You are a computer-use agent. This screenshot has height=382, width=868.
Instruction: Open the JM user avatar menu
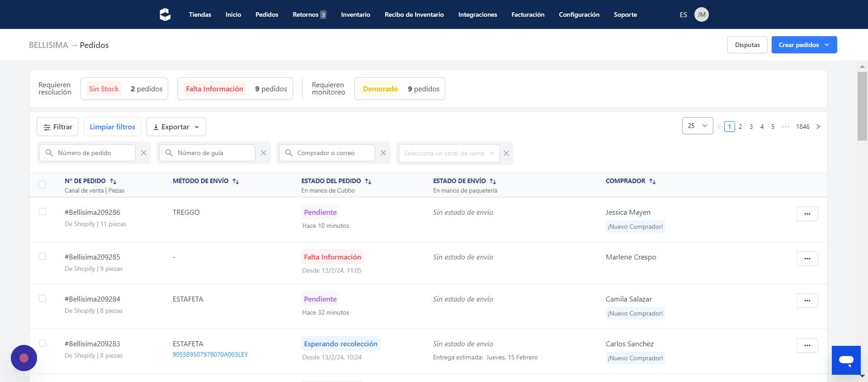701,14
